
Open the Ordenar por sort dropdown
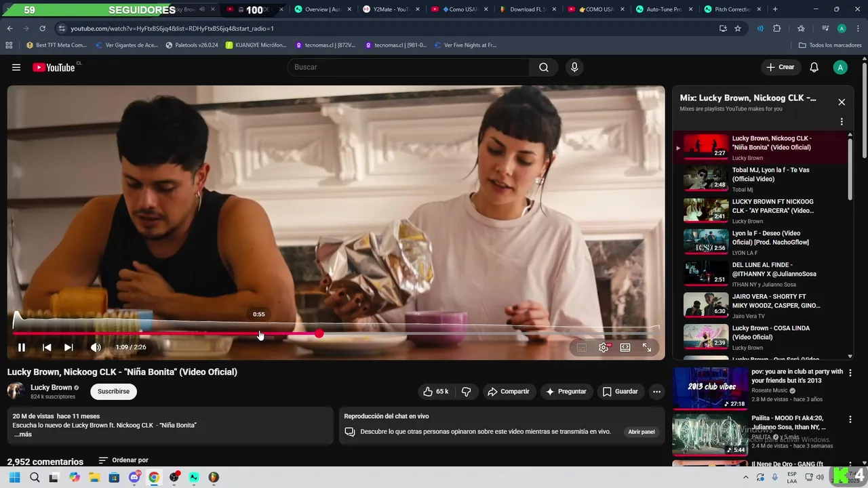tap(123, 460)
